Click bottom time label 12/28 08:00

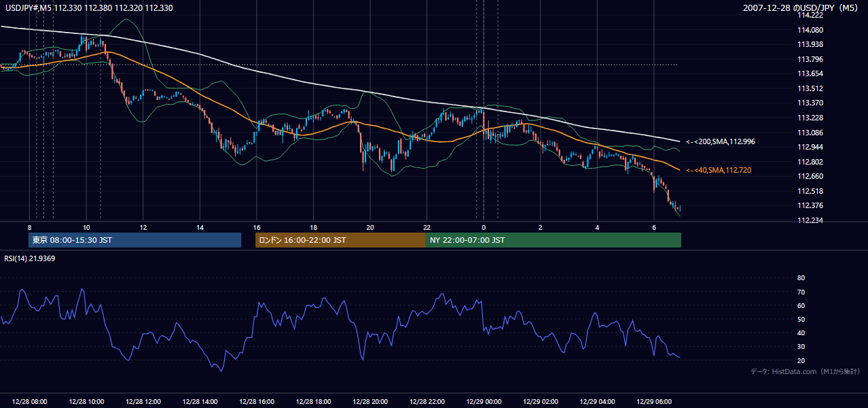pos(30,402)
